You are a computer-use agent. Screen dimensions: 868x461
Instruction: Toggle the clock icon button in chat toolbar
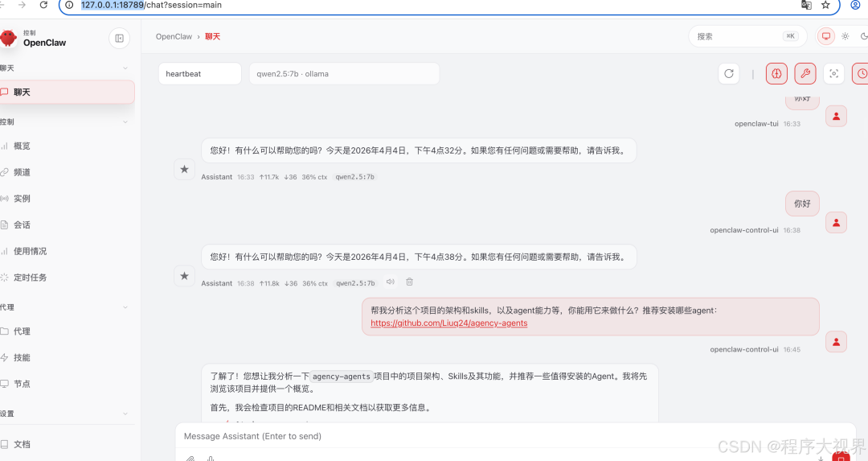861,74
